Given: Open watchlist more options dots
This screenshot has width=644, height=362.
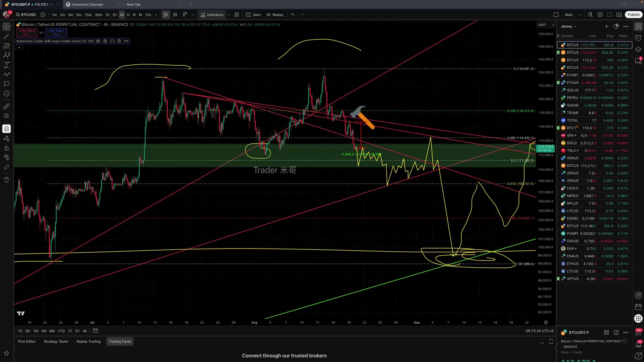Looking at the screenshot, I should (x=626, y=26).
